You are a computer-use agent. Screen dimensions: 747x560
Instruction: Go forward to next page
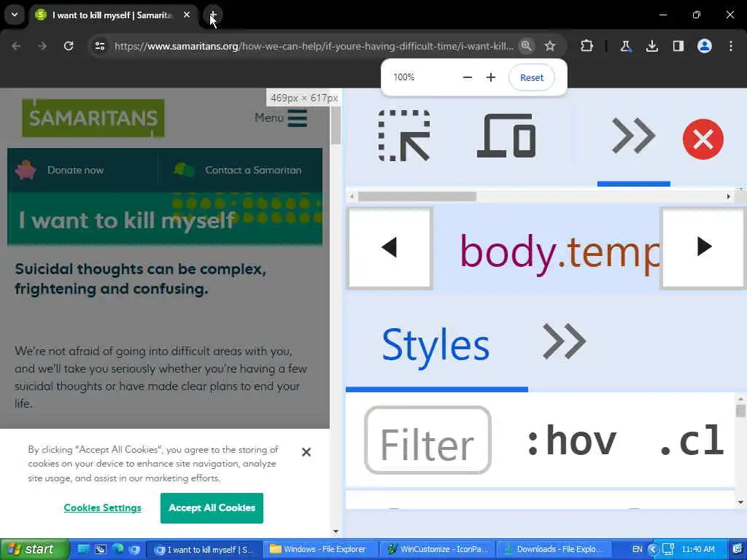[42, 46]
